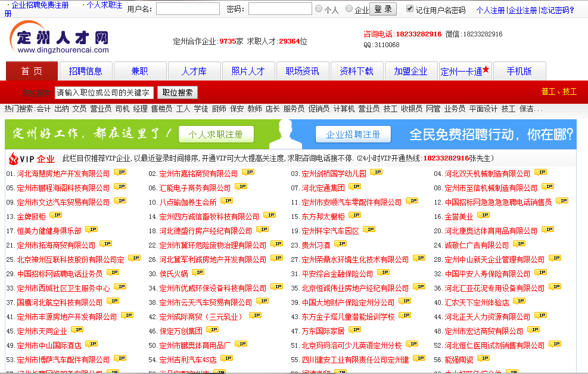Click VIP badge beside 定州市嘉铭商贸有限公司

pyautogui.click(x=248, y=172)
